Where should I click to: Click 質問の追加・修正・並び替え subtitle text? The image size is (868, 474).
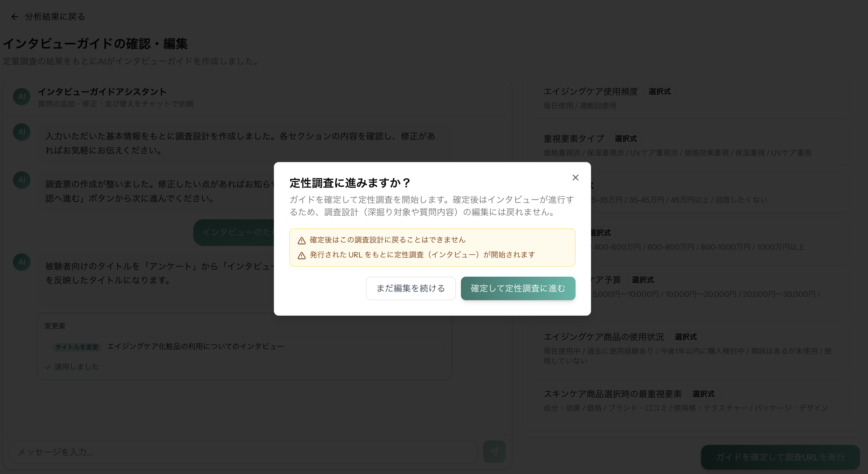point(116,104)
